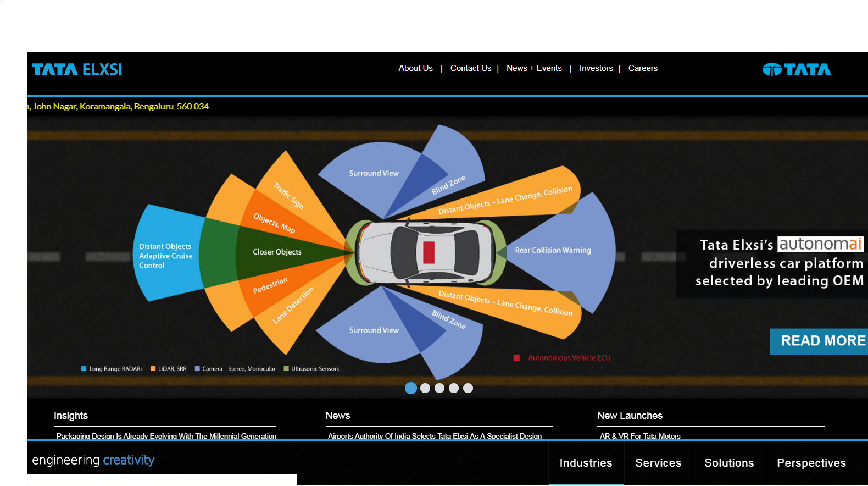Click the Tata group logo
Screen dimensions: 868x486
(x=796, y=69)
